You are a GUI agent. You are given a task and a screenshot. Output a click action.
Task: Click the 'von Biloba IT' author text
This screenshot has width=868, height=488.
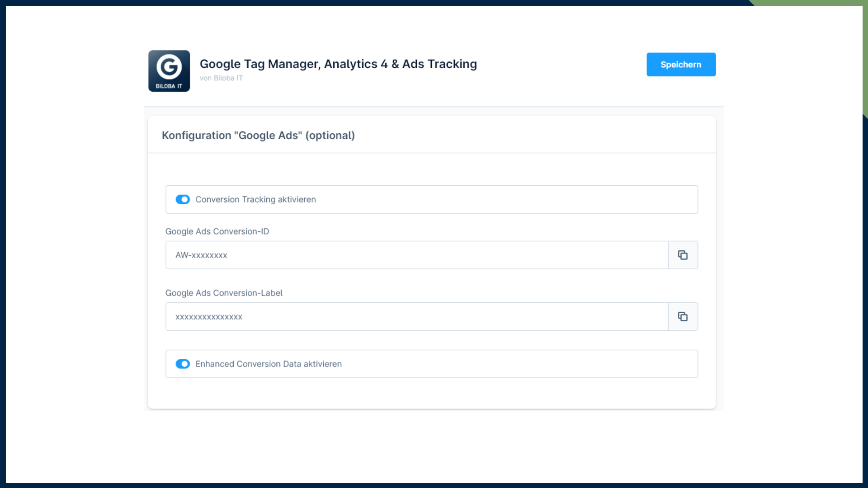click(x=221, y=78)
